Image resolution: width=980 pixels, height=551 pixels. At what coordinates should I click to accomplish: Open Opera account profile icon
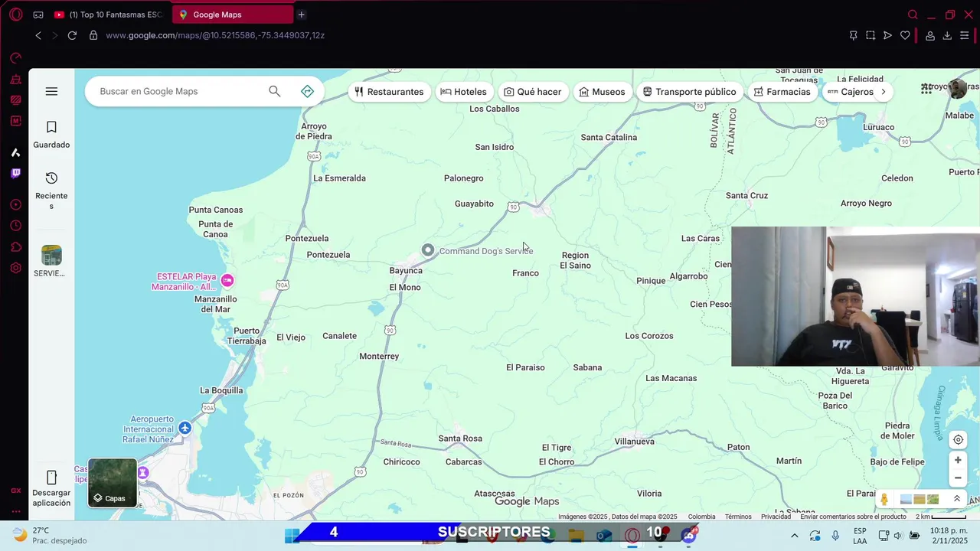[930, 35]
